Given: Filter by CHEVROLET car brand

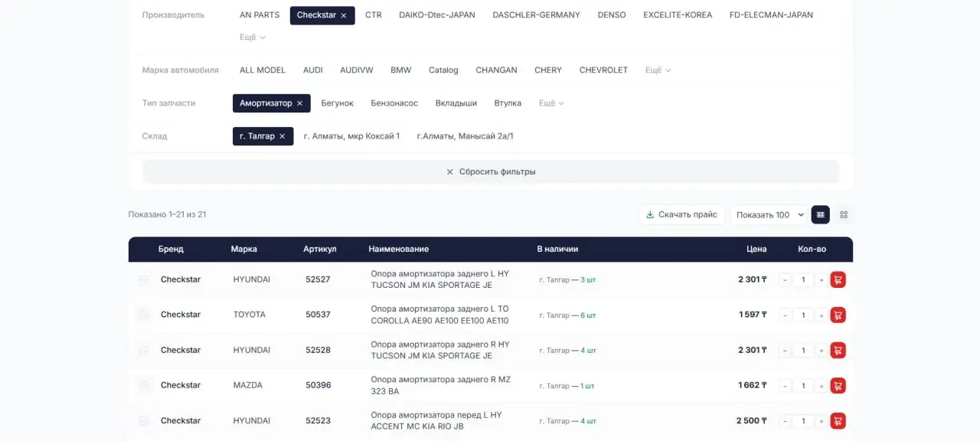Looking at the screenshot, I should tap(603, 70).
